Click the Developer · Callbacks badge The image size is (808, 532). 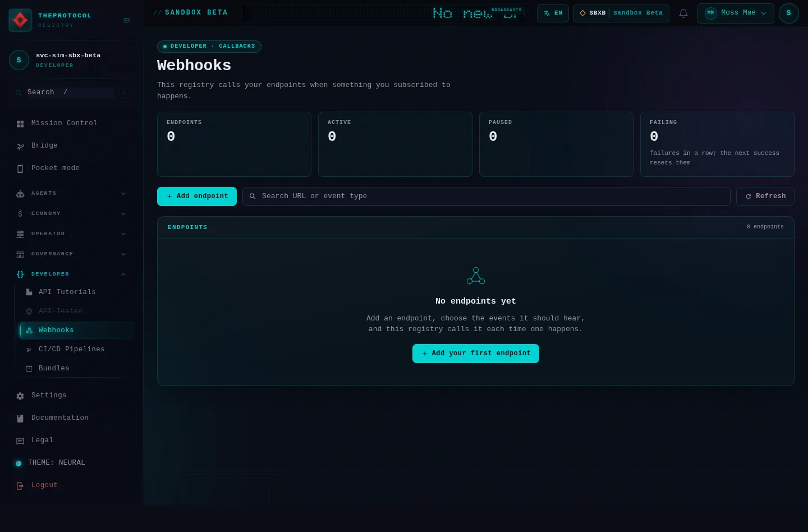coord(209,47)
